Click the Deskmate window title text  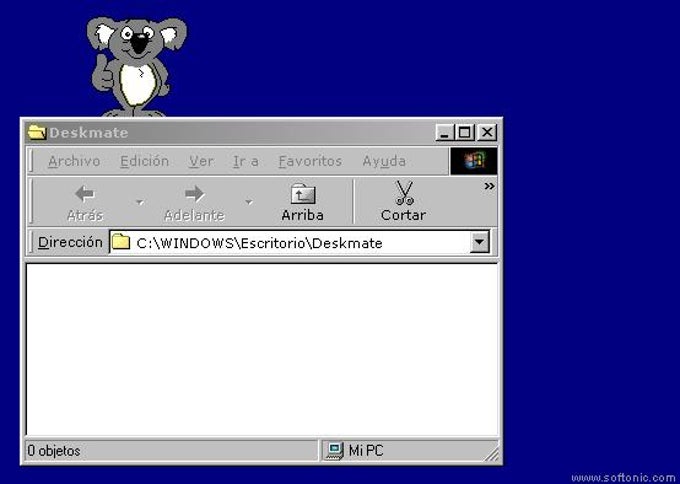[88, 133]
